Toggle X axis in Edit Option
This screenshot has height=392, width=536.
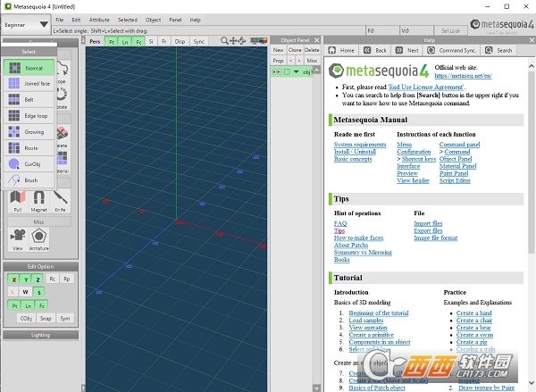pos(13,279)
